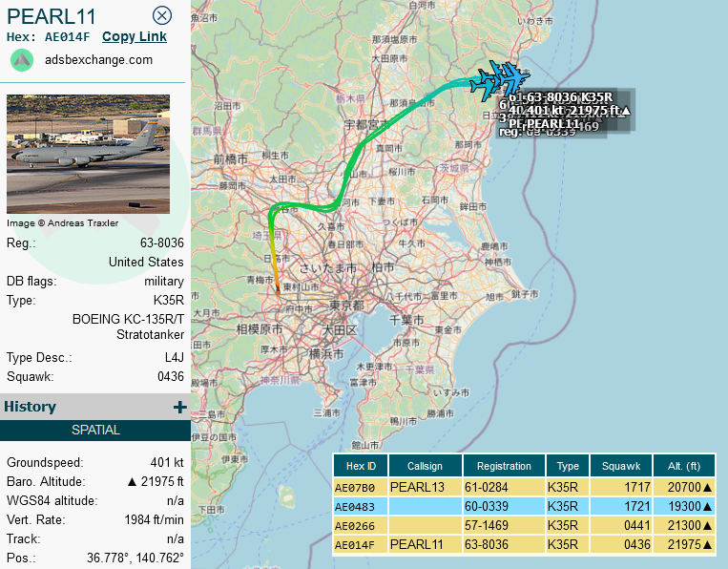This screenshot has height=569, width=728.
Task: Click the PEARL11 title in side panel
Action: (52, 17)
